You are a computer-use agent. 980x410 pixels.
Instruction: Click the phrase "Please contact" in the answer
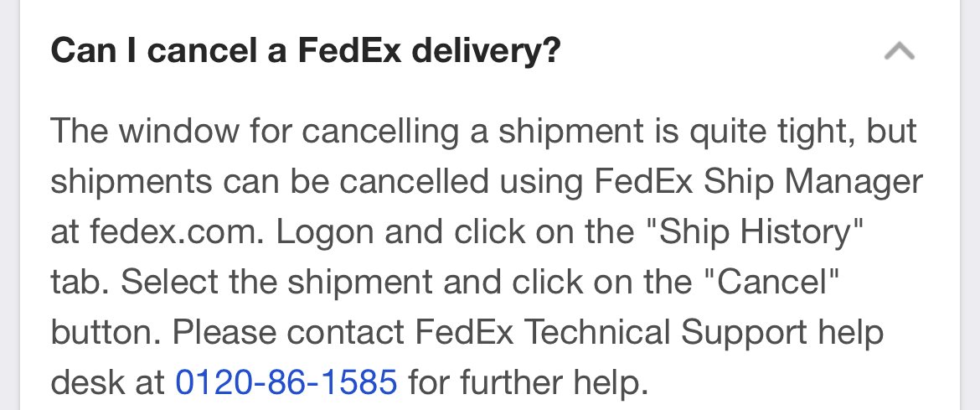point(288,332)
